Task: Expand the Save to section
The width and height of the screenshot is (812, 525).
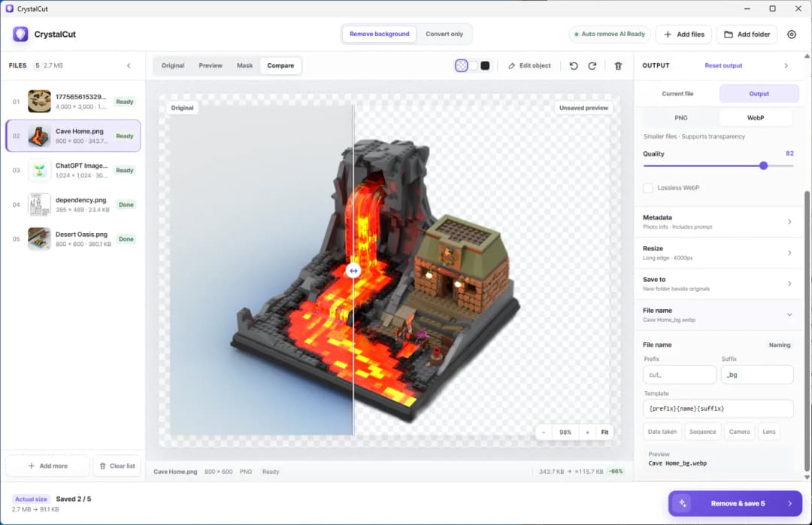Action: coord(718,284)
